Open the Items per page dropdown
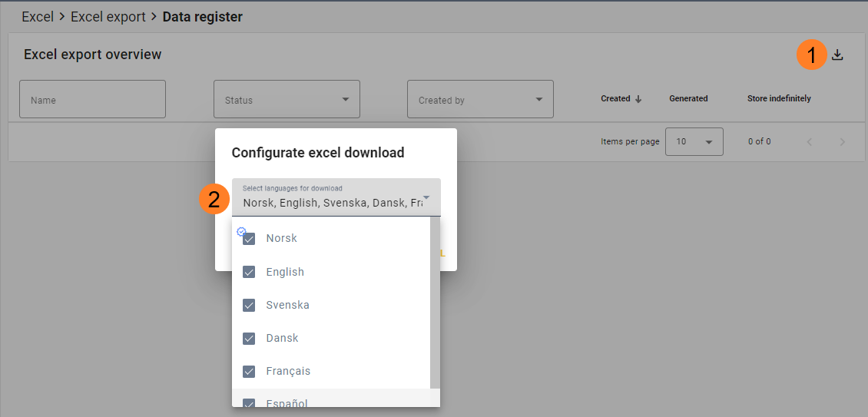Screen dimensions: 868x417 pos(694,142)
